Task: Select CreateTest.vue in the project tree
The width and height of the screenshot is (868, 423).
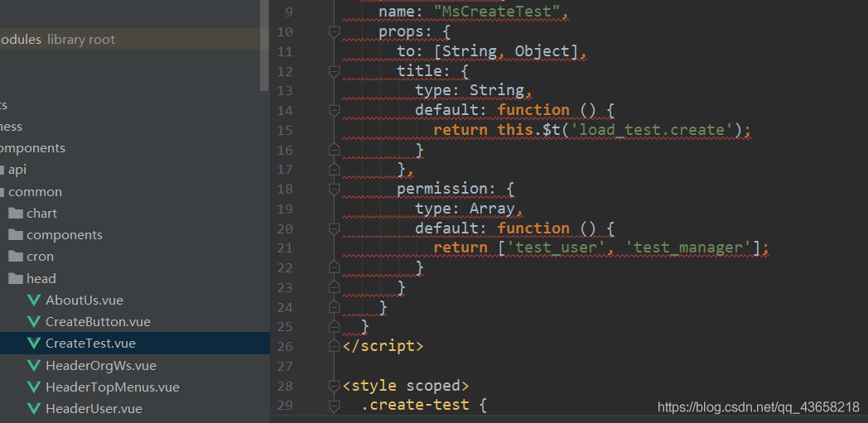Action: coord(90,343)
